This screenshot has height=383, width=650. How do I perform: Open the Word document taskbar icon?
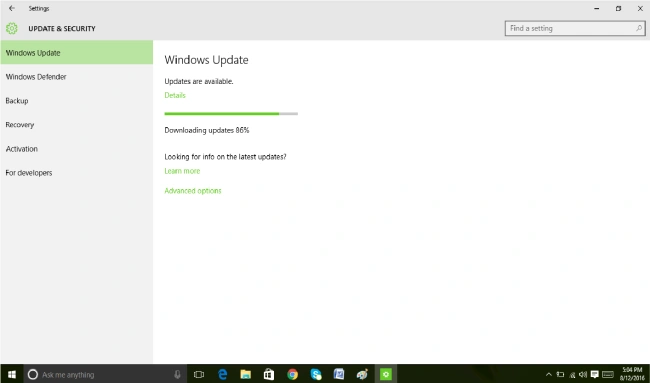(x=339, y=374)
